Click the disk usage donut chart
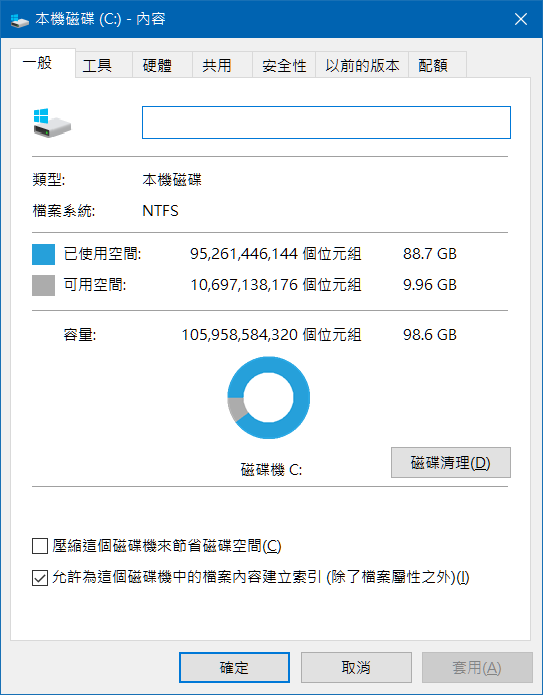This screenshot has width=543, height=695. click(x=269, y=398)
